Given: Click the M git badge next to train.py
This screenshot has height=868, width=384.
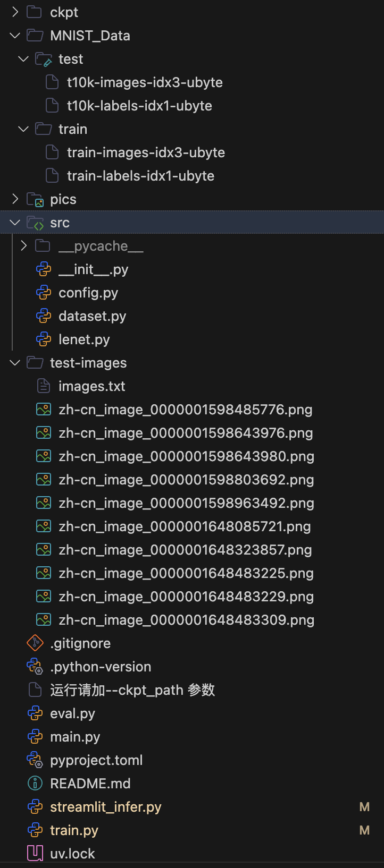Looking at the screenshot, I should coord(364,830).
